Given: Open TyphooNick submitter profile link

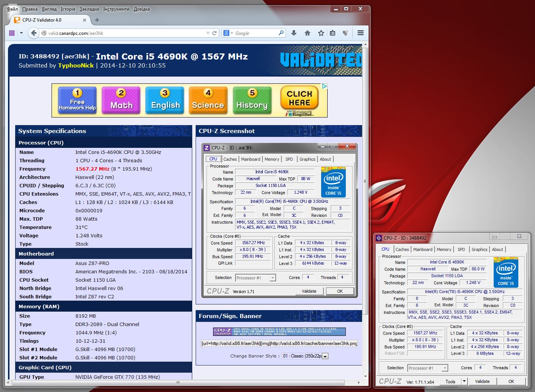Looking at the screenshot, I should point(76,66).
